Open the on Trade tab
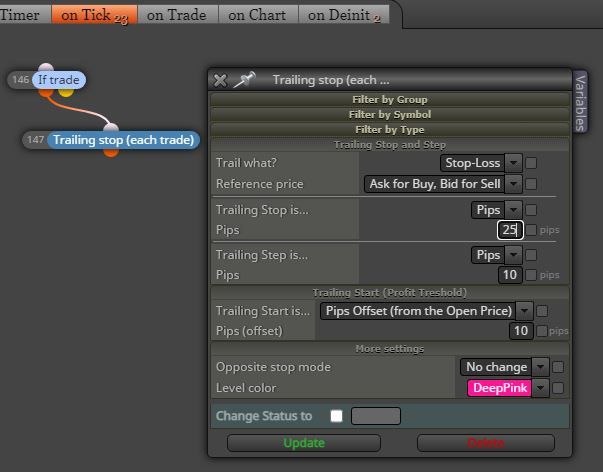The height and width of the screenshot is (472, 603). coord(177,15)
